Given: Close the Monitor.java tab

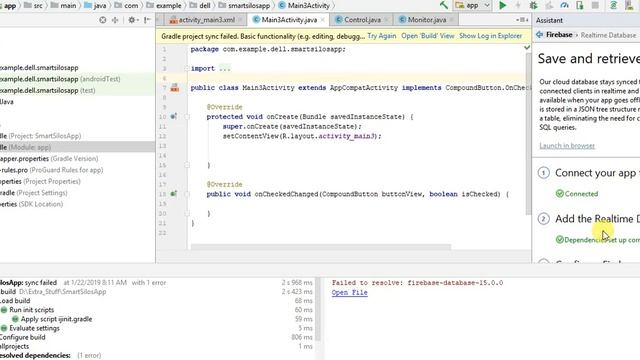Looking at the screenshot, I should (452, 20).
